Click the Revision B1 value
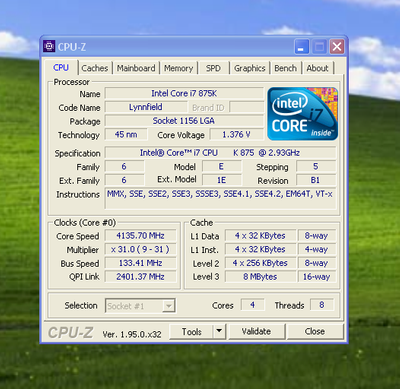The image size is (400, 389). click(x=315, y=180)
